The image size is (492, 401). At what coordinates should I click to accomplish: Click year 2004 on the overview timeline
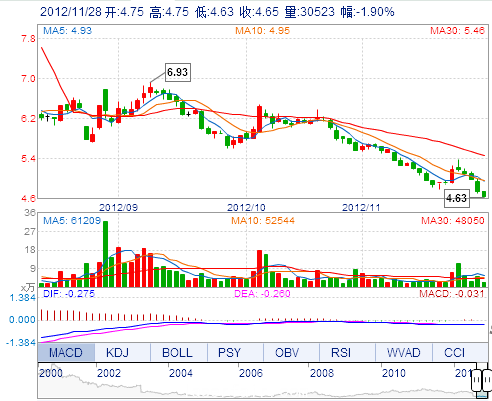tap(180, 373)
